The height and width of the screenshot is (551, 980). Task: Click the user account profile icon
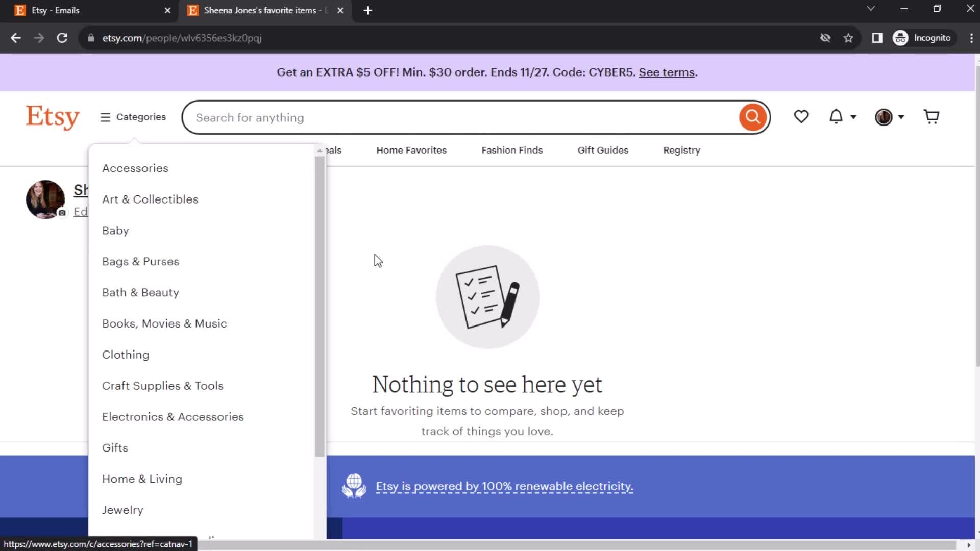(885, 117)
